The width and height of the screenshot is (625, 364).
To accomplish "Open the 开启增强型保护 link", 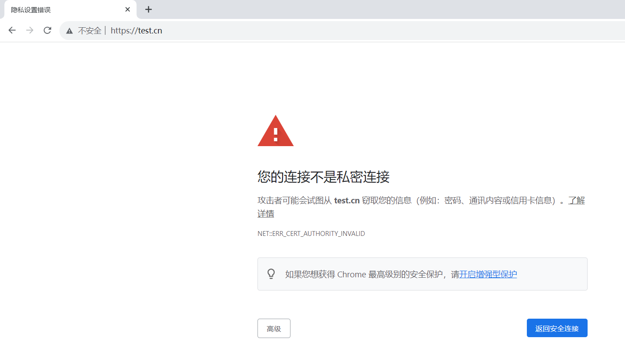I will pos(488,274).
